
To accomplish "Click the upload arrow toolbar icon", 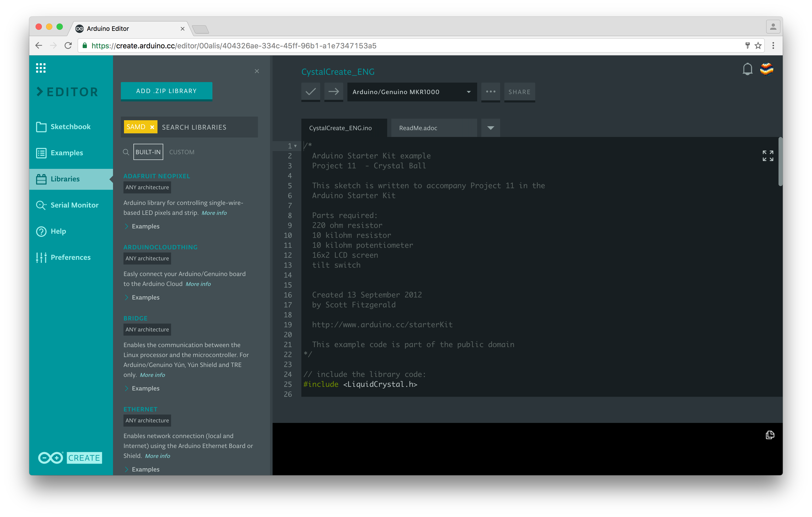I will pos(333,92).
